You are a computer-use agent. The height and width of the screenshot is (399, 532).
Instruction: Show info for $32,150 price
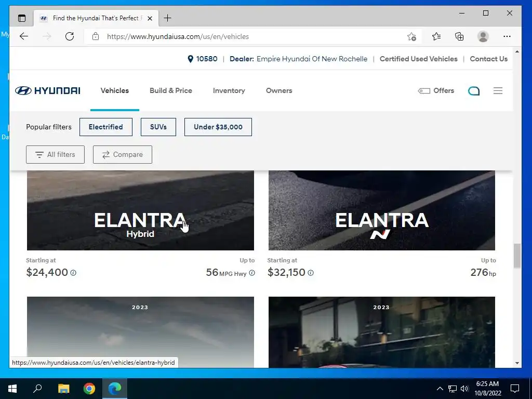(x=311, y=272)
